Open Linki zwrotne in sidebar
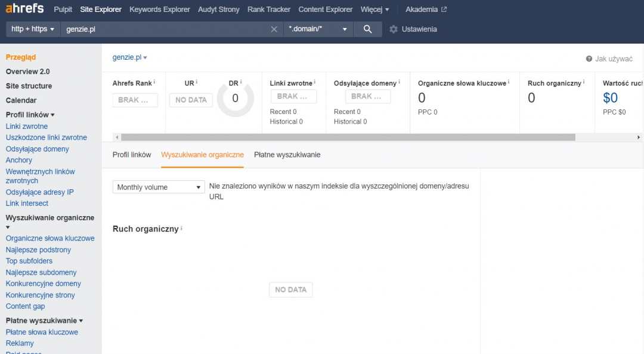The image size is (644, 354). (27, 127)
